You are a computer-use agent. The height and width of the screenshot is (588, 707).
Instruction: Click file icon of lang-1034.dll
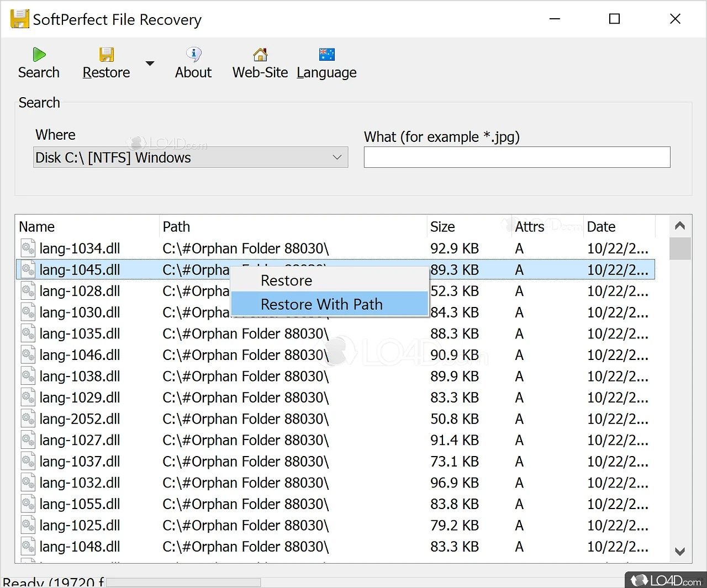point(28,248)
